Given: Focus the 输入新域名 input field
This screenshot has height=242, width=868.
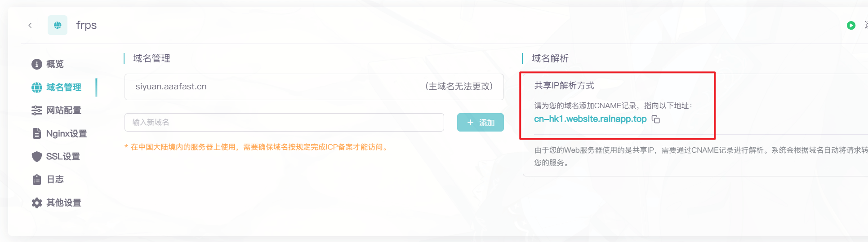Looking at the screenshot, I should click(x=284, y=122).
